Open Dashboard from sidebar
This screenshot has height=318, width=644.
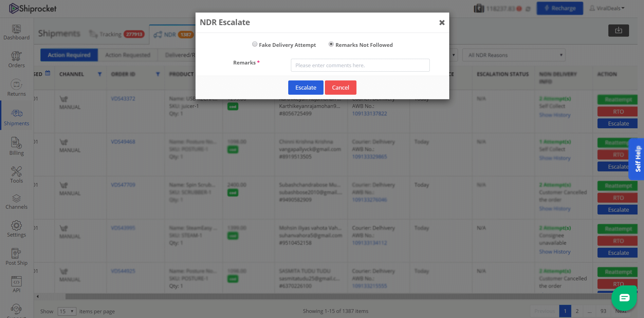(x=17, y=33)
